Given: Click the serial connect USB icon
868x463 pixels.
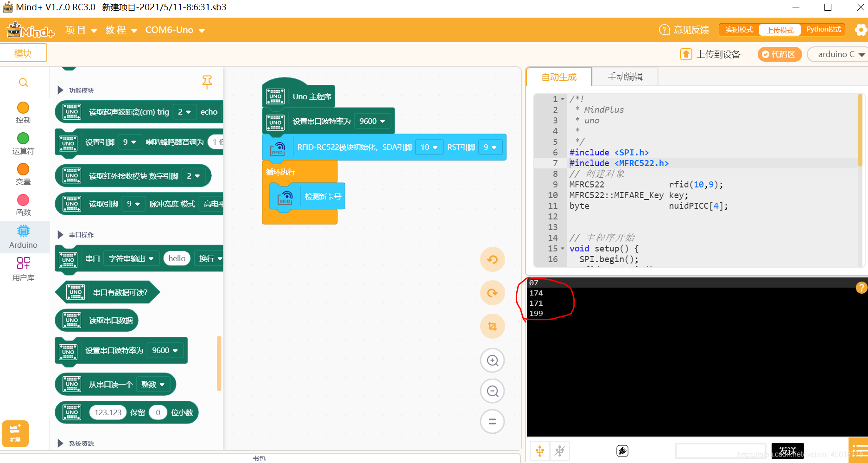Looking at the screenshot, I should coord(540,450).
